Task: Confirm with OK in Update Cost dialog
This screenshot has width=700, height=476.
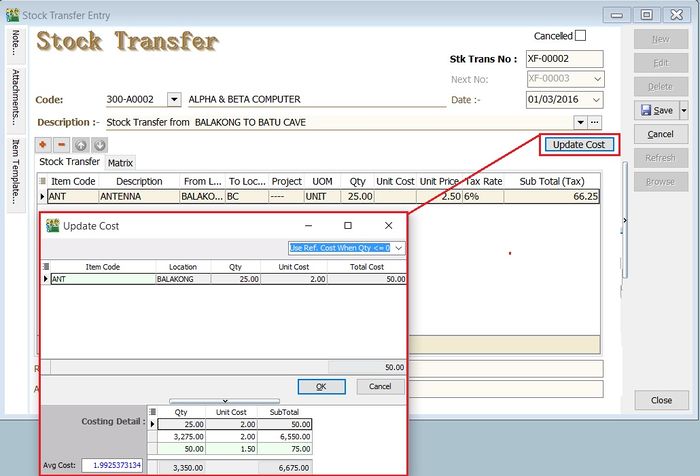Action: click(x=321, y=386)
